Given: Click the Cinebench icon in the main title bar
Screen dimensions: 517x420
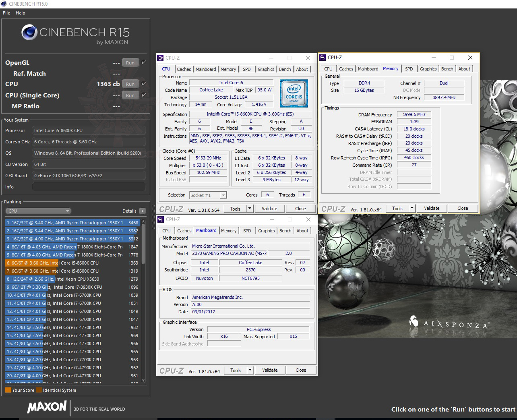Looking at the screenshot, I should (4, 4).
